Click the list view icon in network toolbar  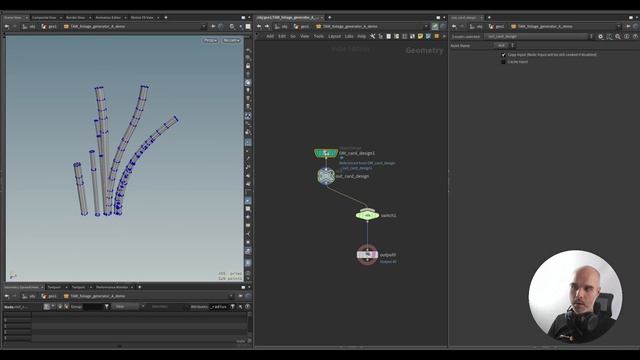click(388, 36)
